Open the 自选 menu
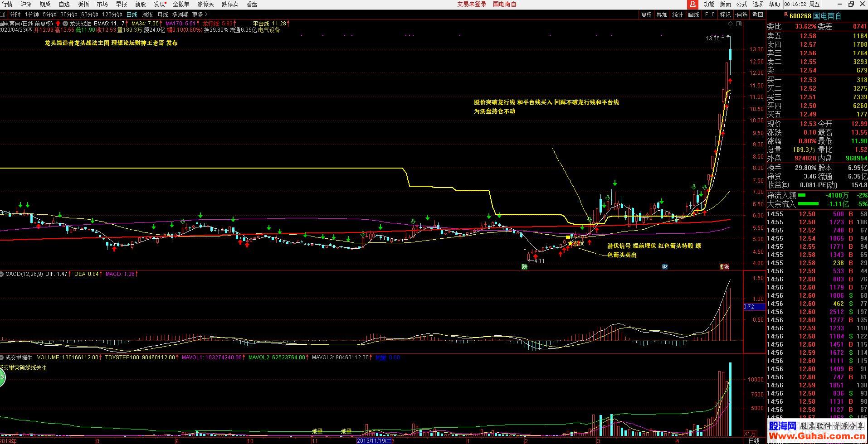The height and width of the screenshot is (444, 868). tap(64, 4)
